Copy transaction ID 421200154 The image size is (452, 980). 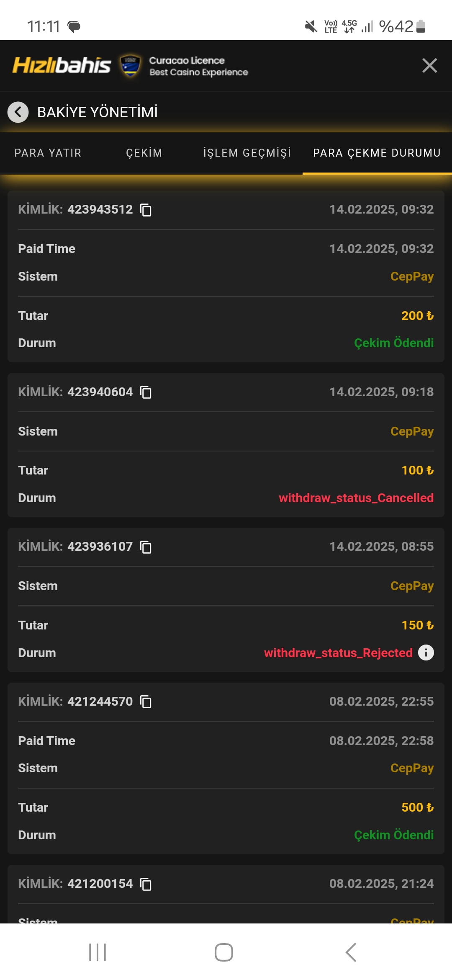coord(146,884)
